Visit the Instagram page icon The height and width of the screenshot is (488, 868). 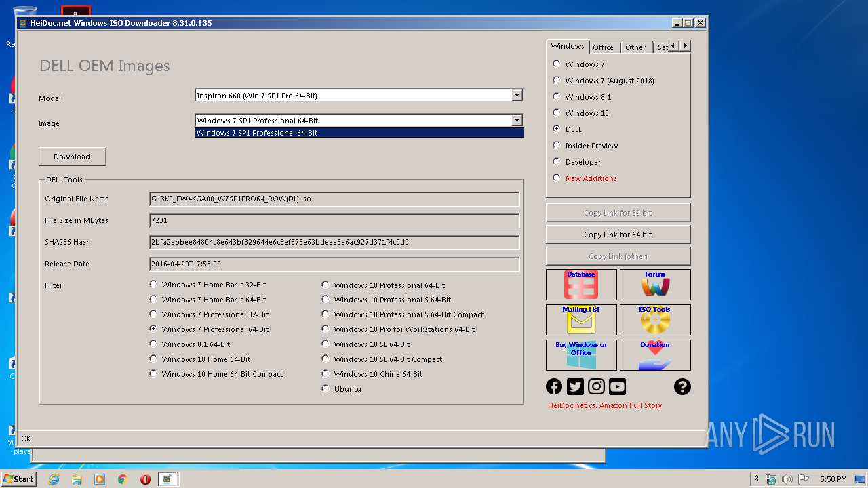coord(596,386)
